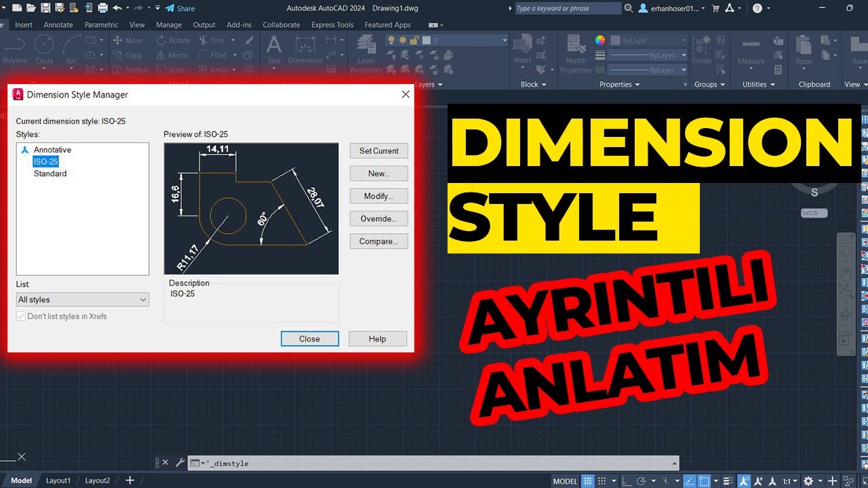This screenshot has height=488, width=868.
Task: Click the keyword search input field
Action: [568, 8]
